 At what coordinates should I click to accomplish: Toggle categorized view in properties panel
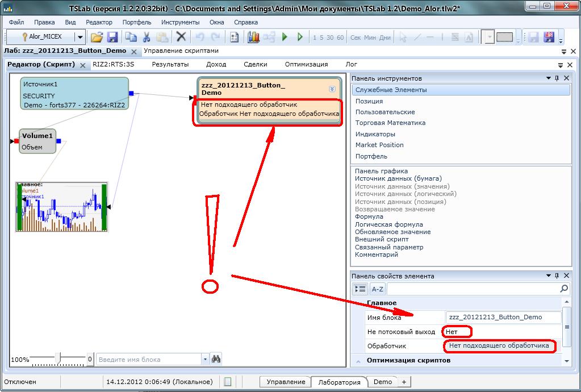coord(360,289)
